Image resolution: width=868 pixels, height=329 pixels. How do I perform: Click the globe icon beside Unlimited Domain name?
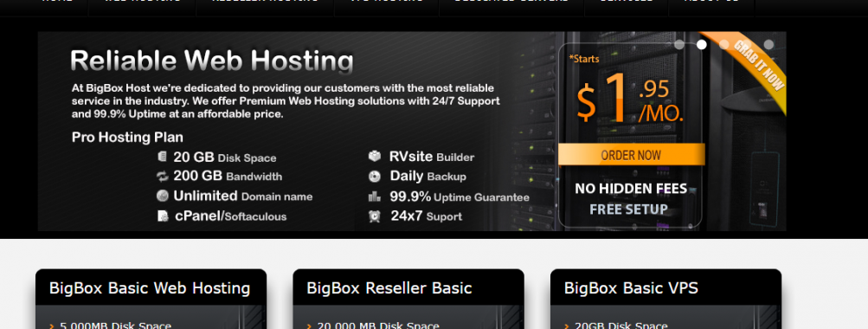coord(162,196)
